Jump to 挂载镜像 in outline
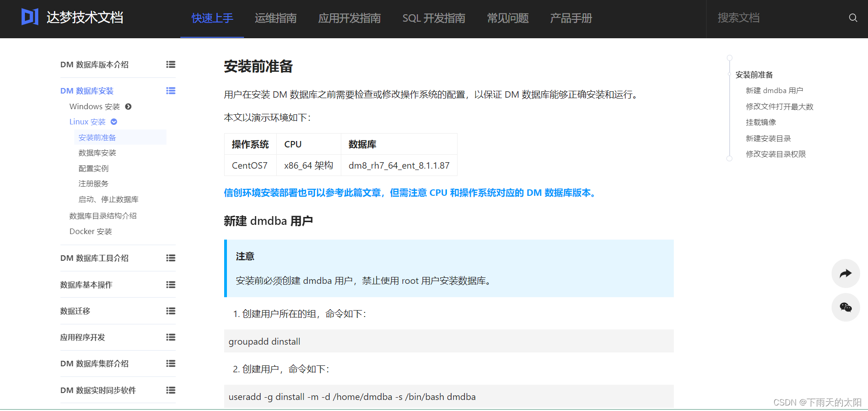Image resolution: width=868 pixels, height=411 pixels. [x=761, y=122]
